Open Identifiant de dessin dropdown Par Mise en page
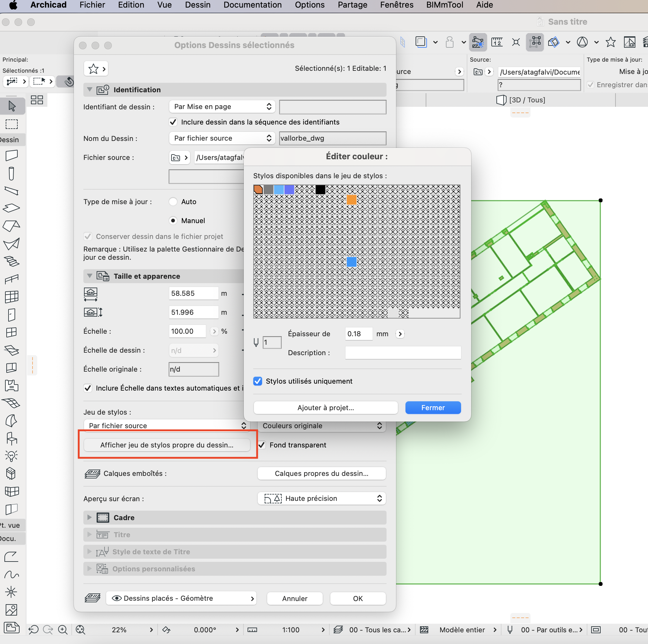Screen dimensions: 648x644 pos(222,106)
